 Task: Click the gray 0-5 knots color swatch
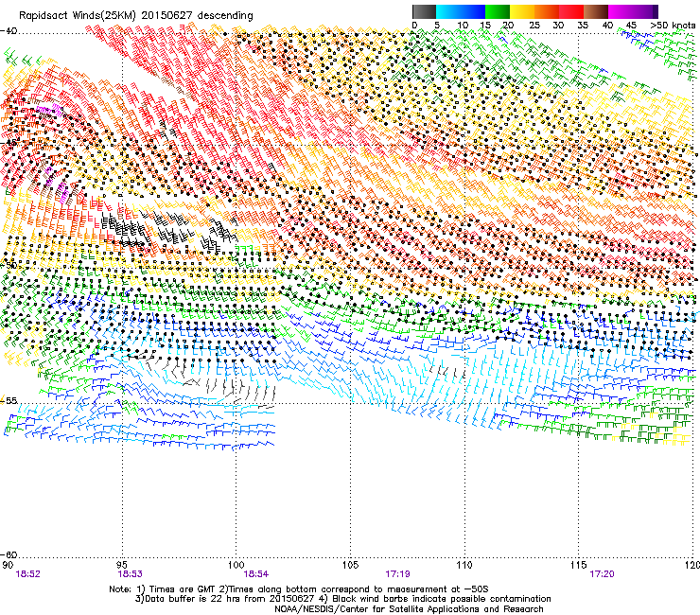(424, 11)
